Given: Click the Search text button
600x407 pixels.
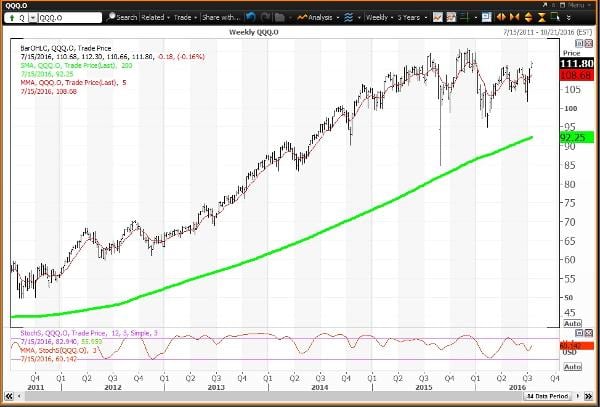Looking at the screenshot, I should (x=127, y=17).
